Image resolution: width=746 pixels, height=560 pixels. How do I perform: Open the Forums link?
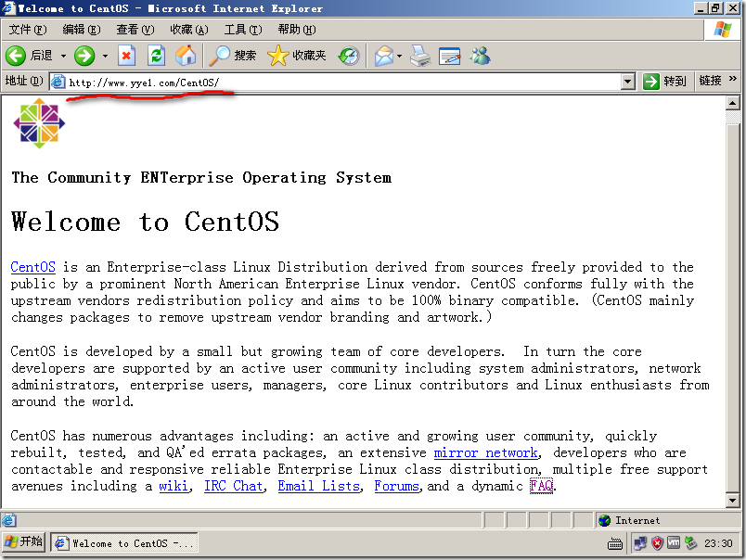coord(396,486)
